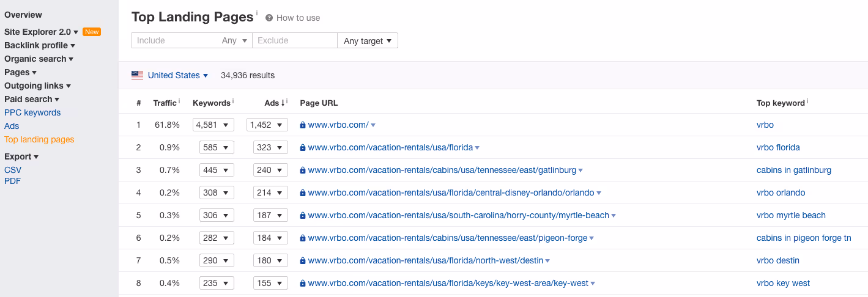Image resolution: width=868 pixels, height=297 pixels.
Task: Click the lock icon on the key-west URL row
Action: (303, 284)
